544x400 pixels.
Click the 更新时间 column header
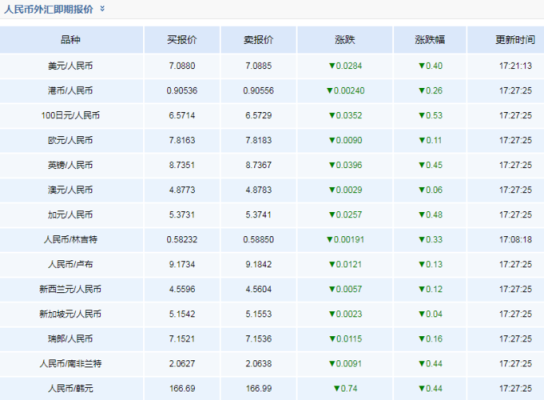pos(515,40)
